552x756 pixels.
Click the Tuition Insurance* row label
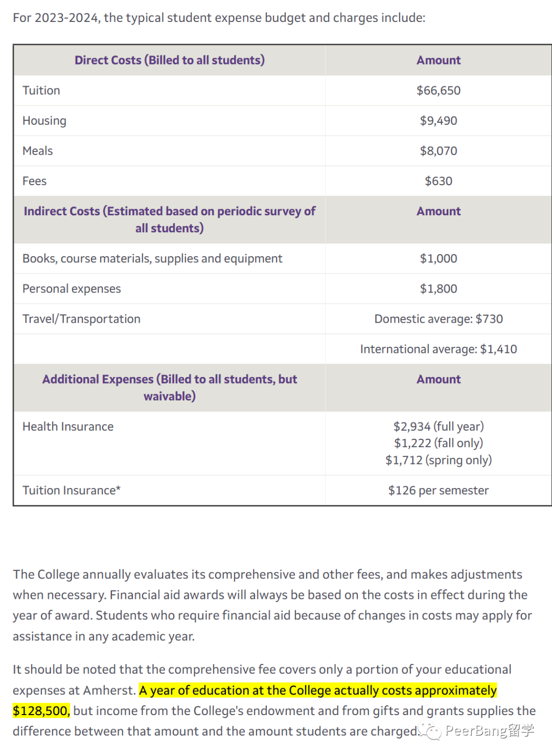click(x=72, y=491)
